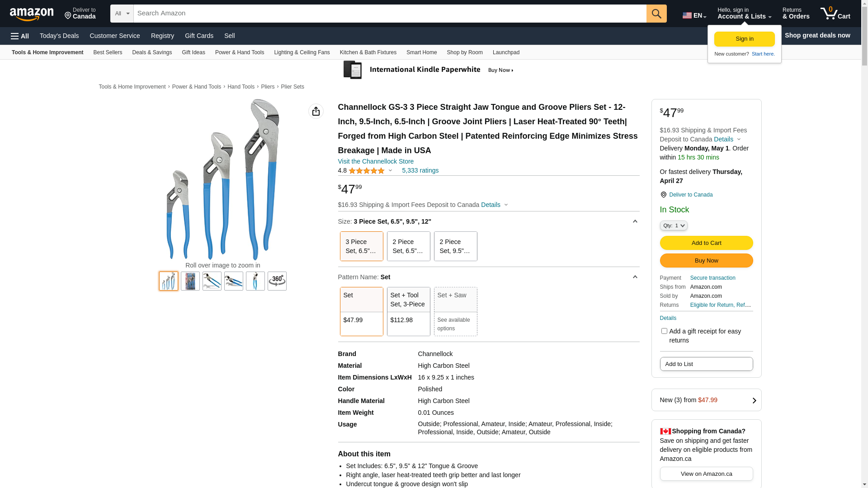Collapse the Size options section
This screenshot has width=868, height=488.
tap(635, 221)
